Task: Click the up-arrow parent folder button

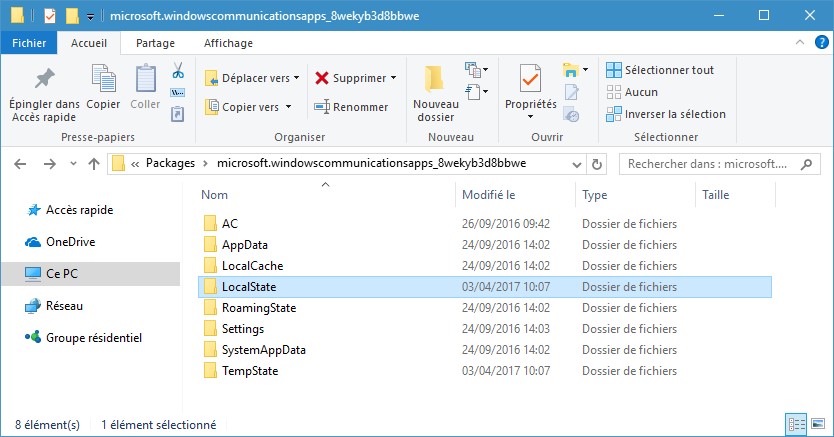Action: (94, 164)
